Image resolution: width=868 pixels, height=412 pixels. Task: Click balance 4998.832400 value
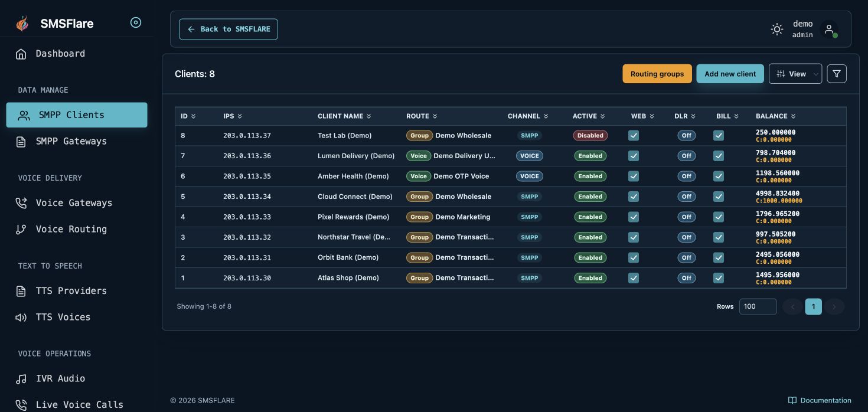pos(778,194)
